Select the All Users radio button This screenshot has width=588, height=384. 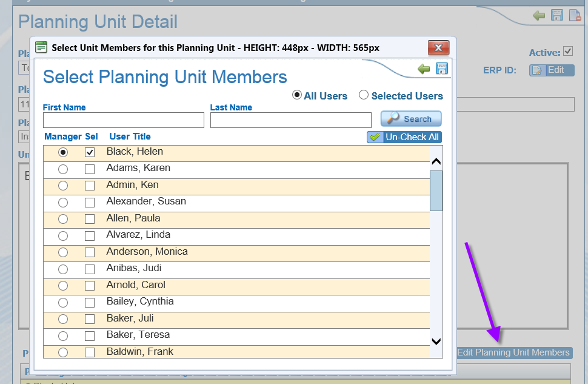coord(297,95)
